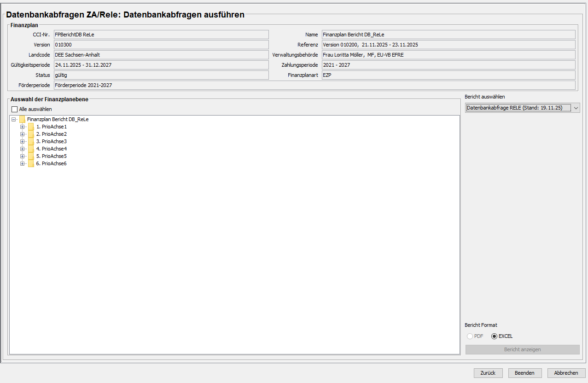Viewport: 588px width, 383px height.
Task: Choose the PDF report format radio button
Action: [470, 336]
